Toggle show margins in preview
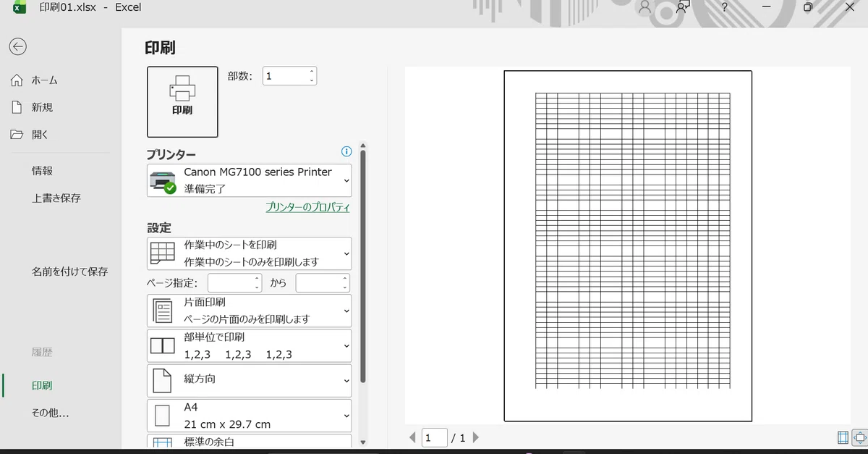Image resolution: width=868 pixels, height=454 pixels. click(x=843, y=437)
